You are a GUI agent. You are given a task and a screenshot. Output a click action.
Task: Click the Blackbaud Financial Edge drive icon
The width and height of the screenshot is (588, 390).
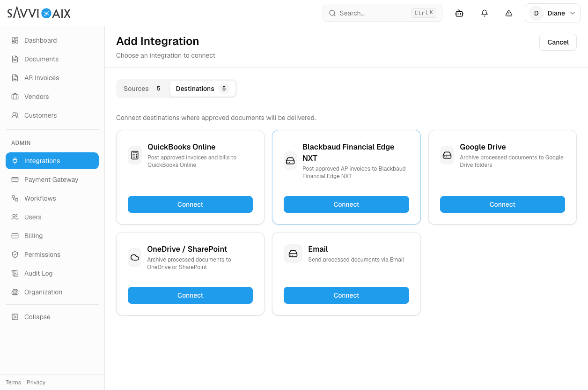[x=290, y=161]
